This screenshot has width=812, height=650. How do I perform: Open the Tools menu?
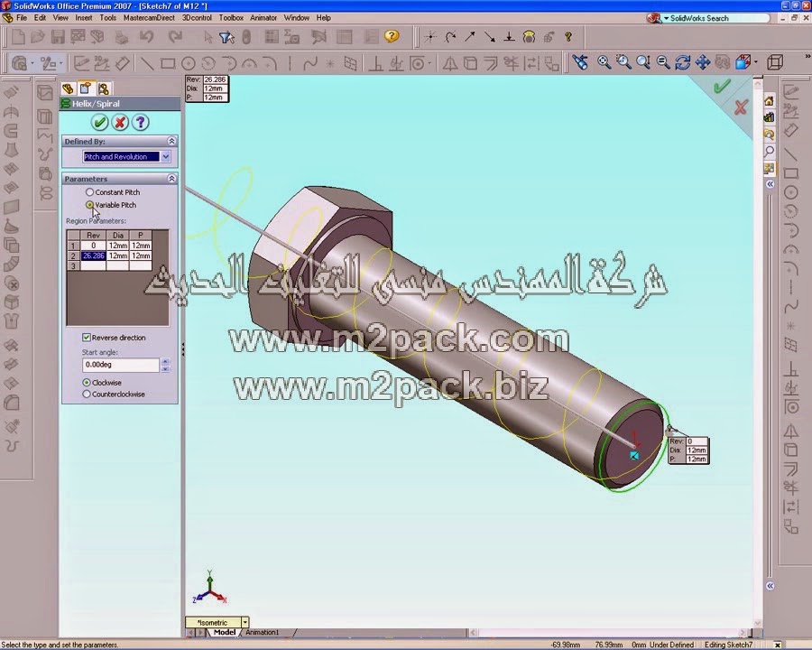click(107, 18)
